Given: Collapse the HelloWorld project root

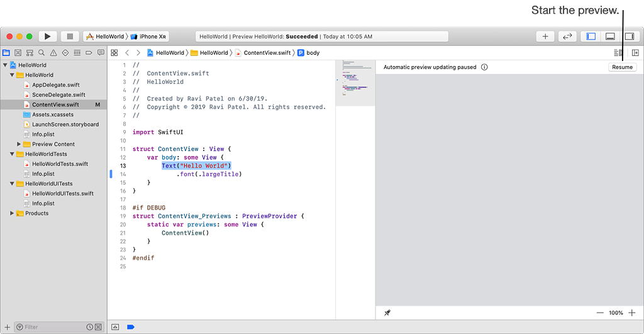Looking at the screenshot, I should [x=5, y=65].
